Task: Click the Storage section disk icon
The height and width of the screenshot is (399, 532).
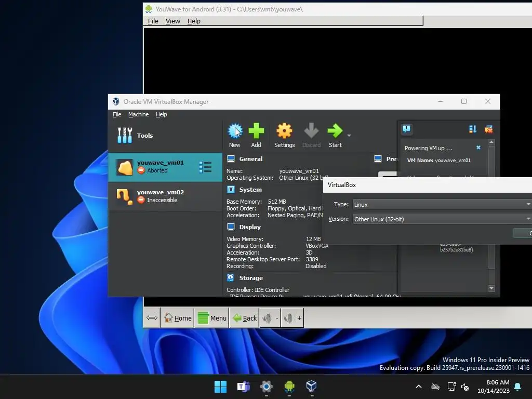Action: [230, 277]
